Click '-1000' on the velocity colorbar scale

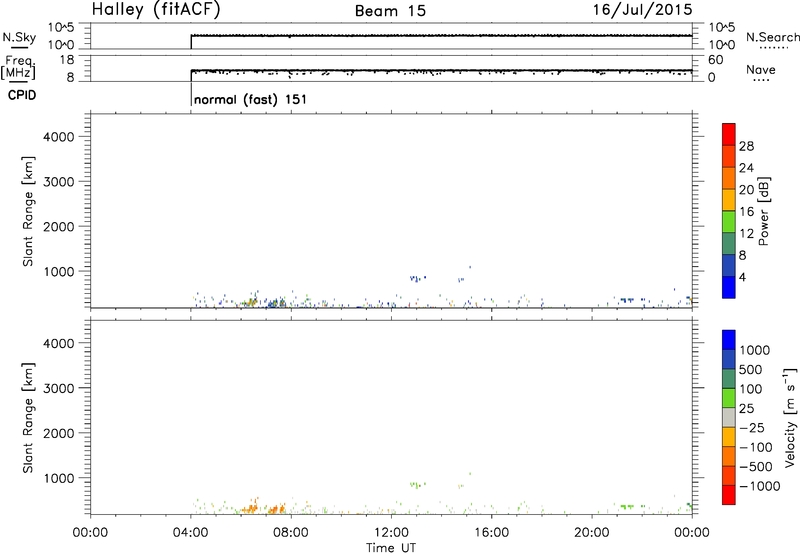coord(759,486)
